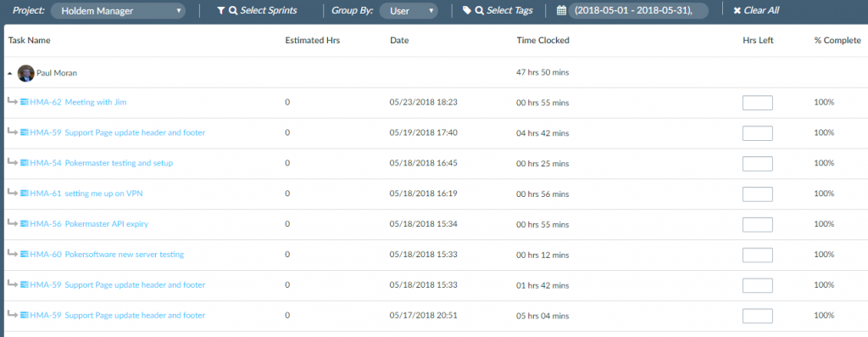Click the task icon beside HMA-54 Pokermaster testing
Viewport: 868px width, 337px height.
click(24, 163)
